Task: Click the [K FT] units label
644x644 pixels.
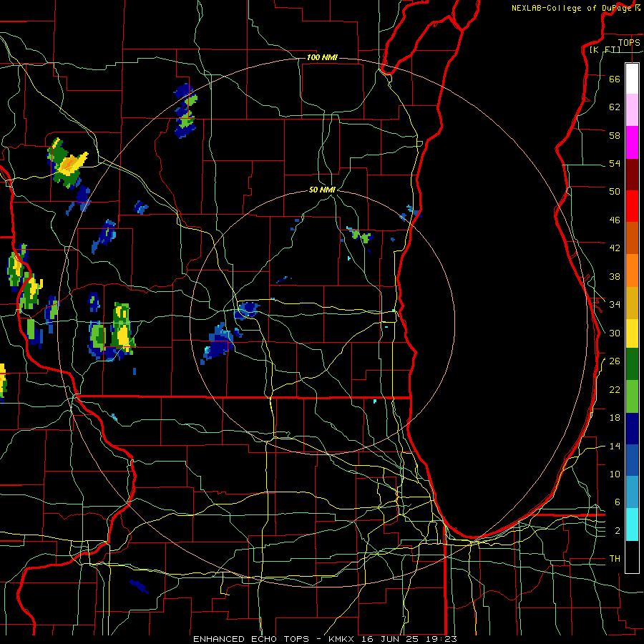Action: [x=605, y=49]
